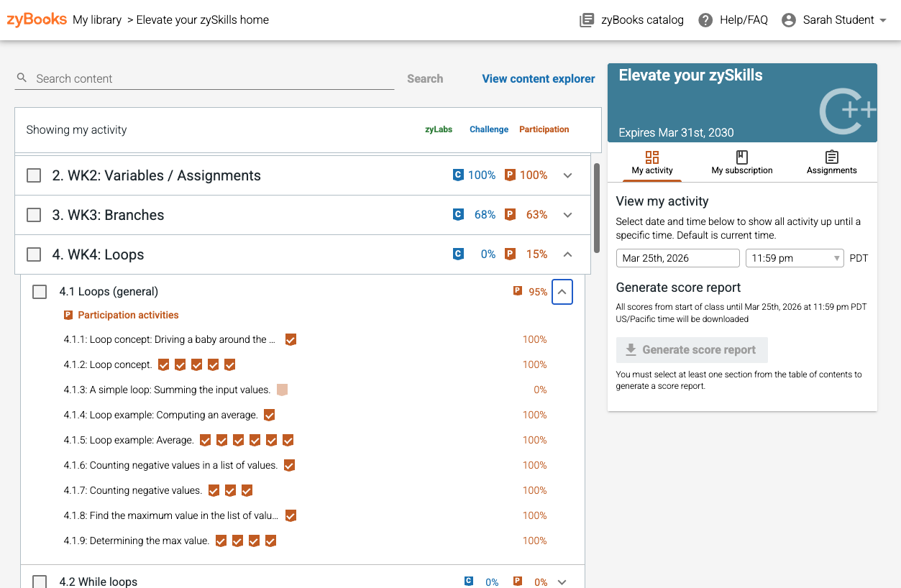Collapse the 4.1 Loops (general) section
This screenshot has width=901, height=588.
[562, 292]
